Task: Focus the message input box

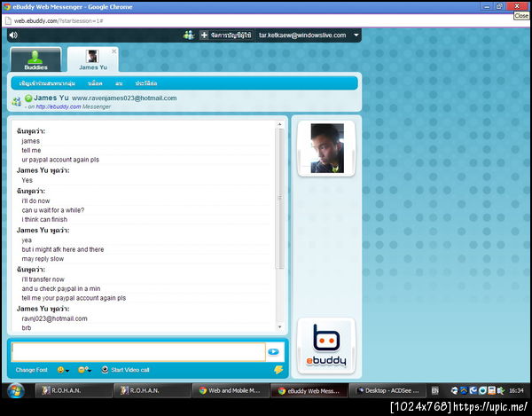Action: pos(138,352)
